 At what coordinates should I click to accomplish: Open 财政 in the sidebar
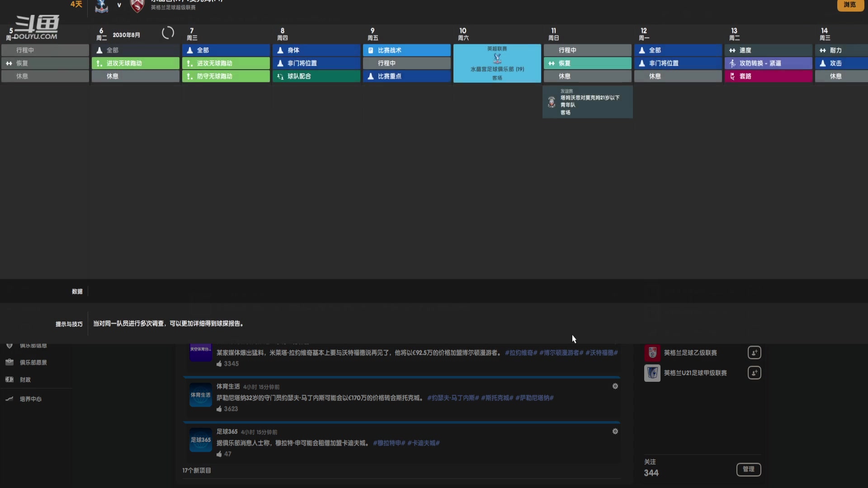tap(25, 380)
